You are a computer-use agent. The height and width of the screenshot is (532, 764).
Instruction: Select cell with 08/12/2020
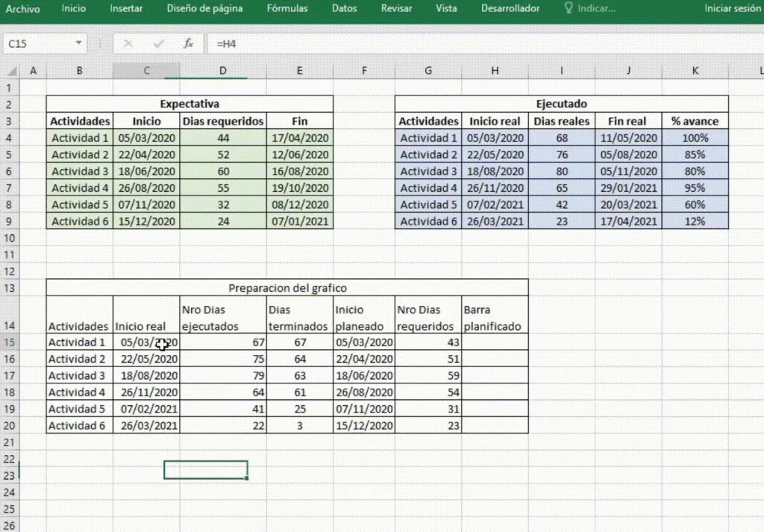click(x=300, y=204)
